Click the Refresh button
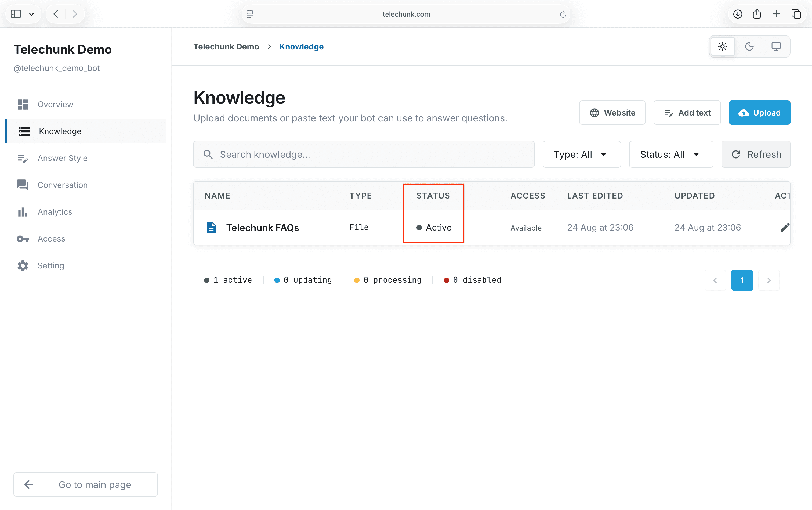The width and height of the screenshot is (812, 510). [x=756, y=154]
